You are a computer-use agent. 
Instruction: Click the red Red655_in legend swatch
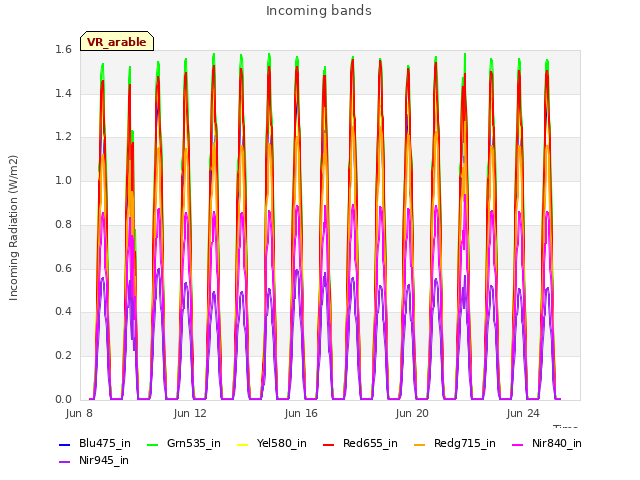[328, 444]
